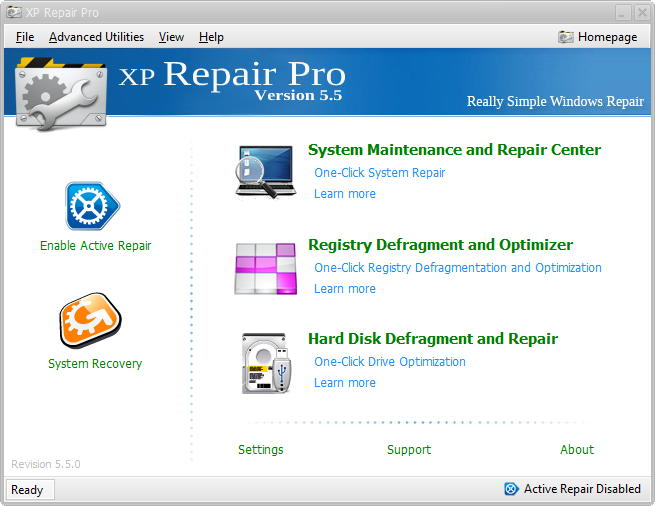Viewport: 655px width, 506px height.
Task: Open Hard Disk Defragment and Repair heading
Action: click(x=433, y=339)
